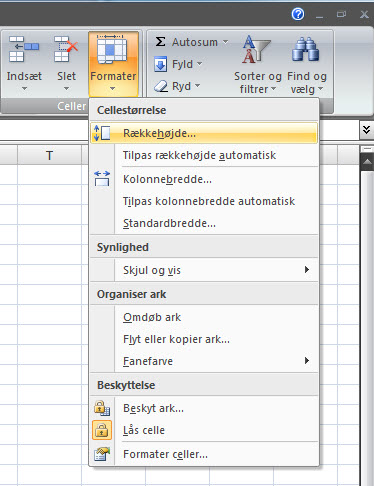The height and width of the screenshot is (486, 374).
Task: Choose Formater celler... menu entry
Action: pos(204,454)
